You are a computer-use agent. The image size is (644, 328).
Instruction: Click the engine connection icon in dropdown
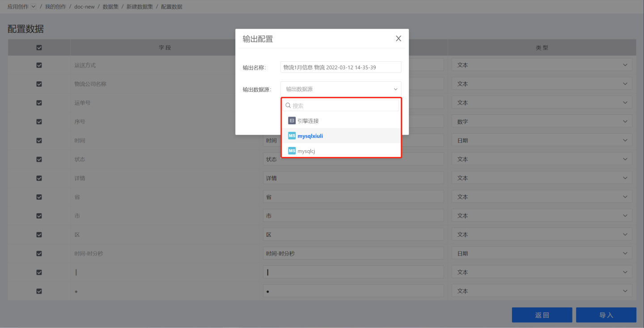(x=292, y=121)
